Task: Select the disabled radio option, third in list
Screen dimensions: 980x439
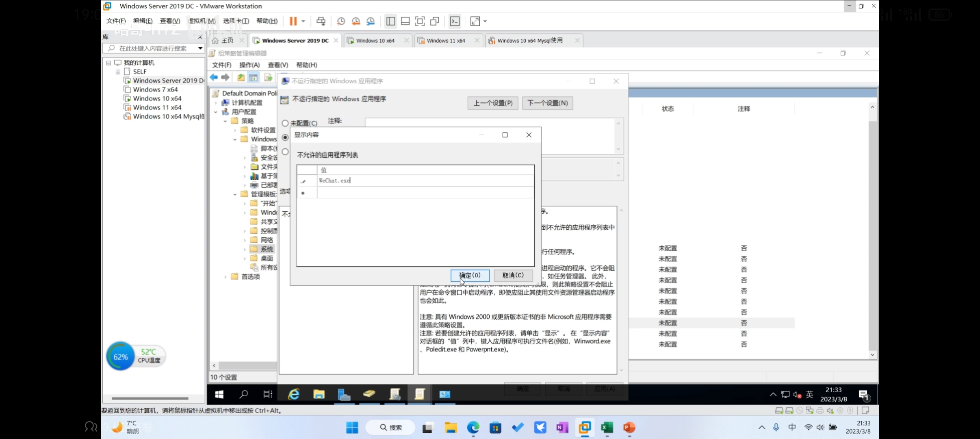Action: tap(285, 152)
